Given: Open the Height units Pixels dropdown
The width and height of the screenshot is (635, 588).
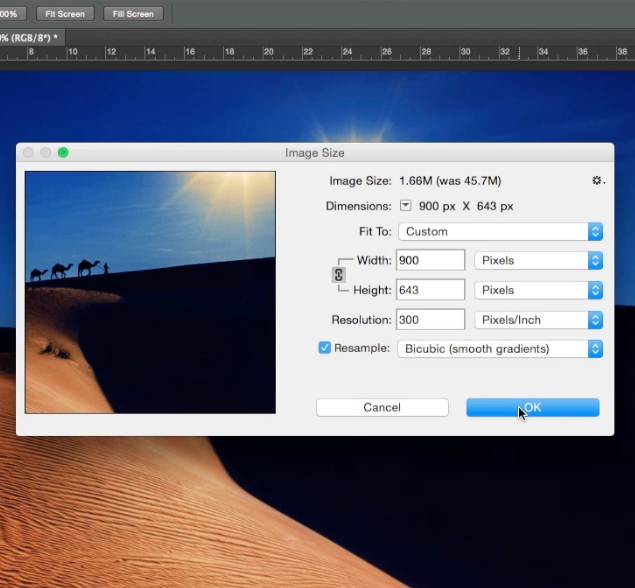Looking at the screenshot, I should click(538, 290).
